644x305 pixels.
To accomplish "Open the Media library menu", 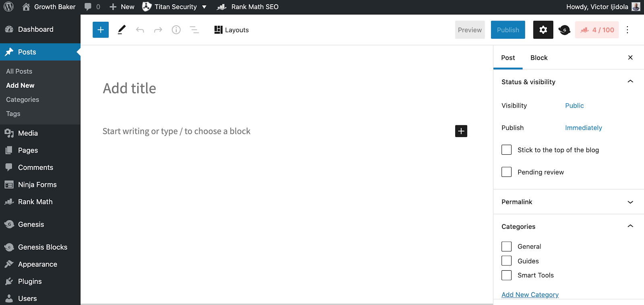I will coord(40,133).
